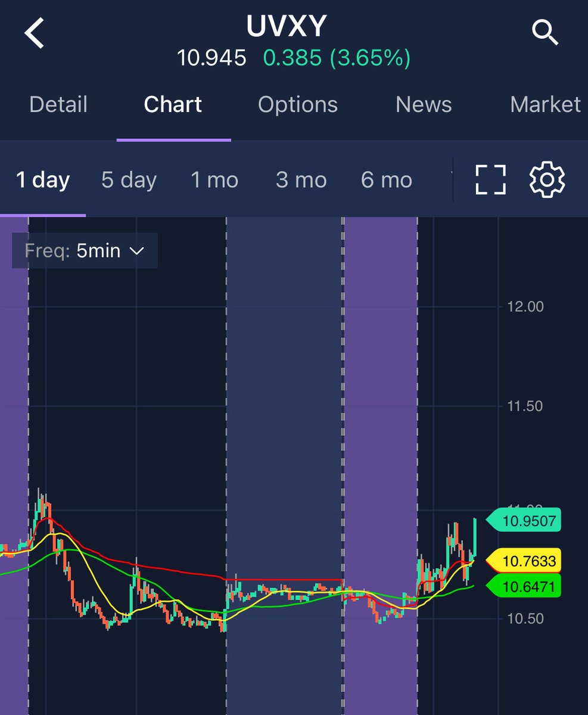588x715 pixels.
Task: Switch to the Detail tab
Action: pos(58,104)
